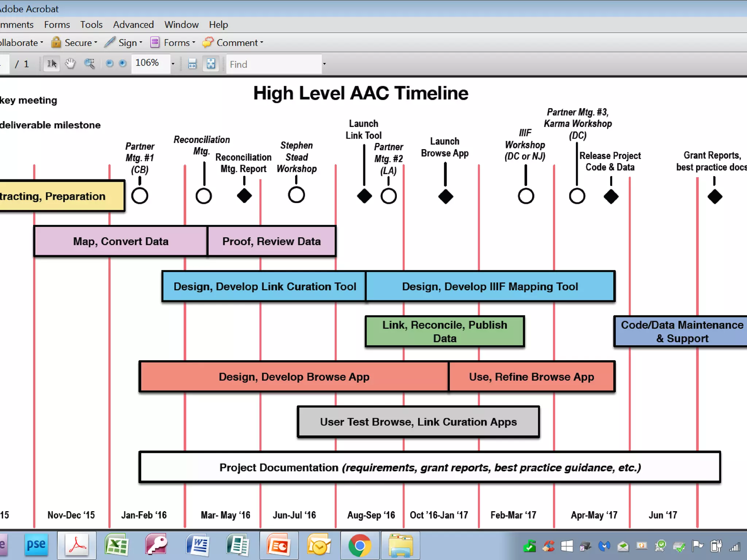The width and height of the screenshot is (747, 560).
Task: Click the zoom out minus button
Action: point(109,63)
